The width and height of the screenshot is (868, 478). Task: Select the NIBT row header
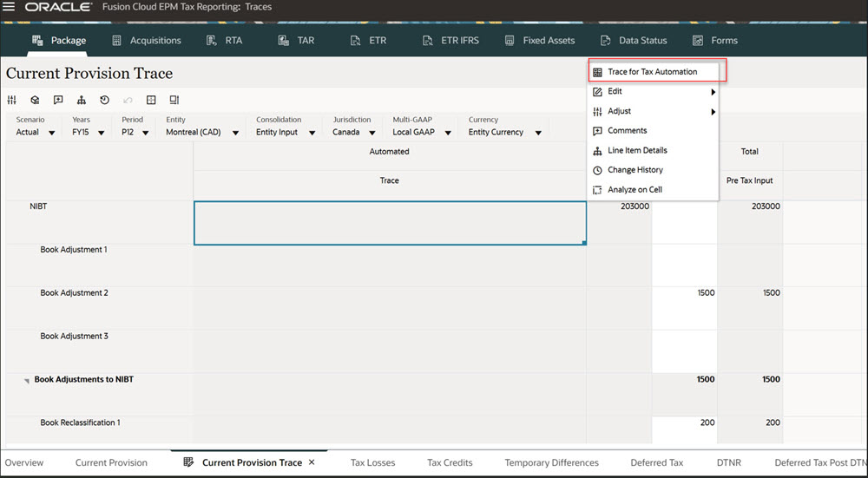(x=100, y=223)
